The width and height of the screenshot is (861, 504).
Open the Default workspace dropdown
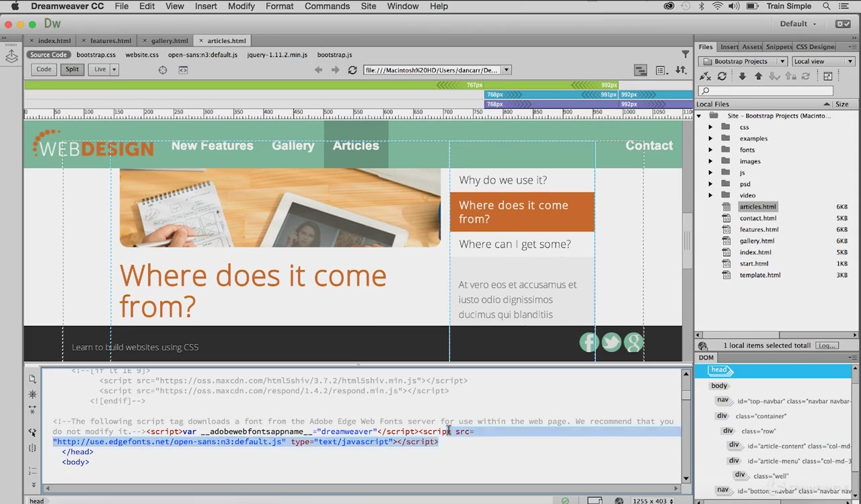coord(798,24)
